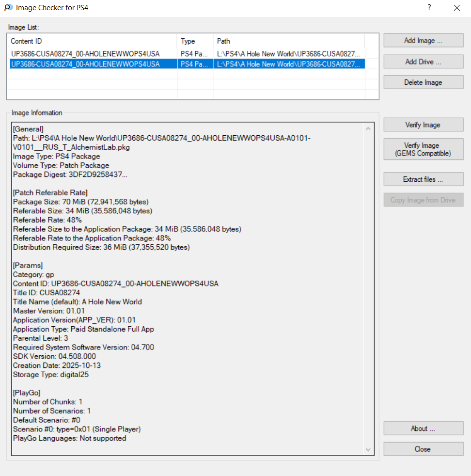Start verification with Verify Image button
The height and width of the screenshot is (476, 471).
click(x=423, y=125)
